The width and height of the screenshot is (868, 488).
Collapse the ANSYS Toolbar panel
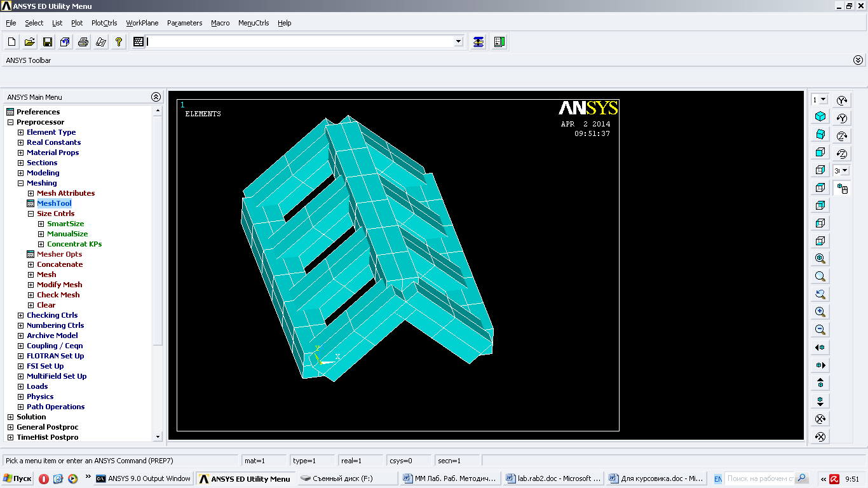(858, 60)
